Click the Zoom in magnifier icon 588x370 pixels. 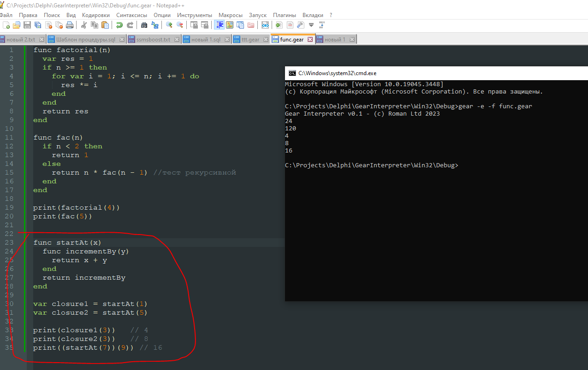(x=169, y=25)
